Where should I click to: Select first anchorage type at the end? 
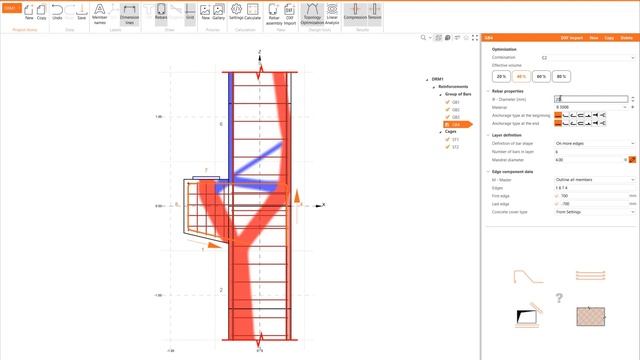[x=558, y=123]
